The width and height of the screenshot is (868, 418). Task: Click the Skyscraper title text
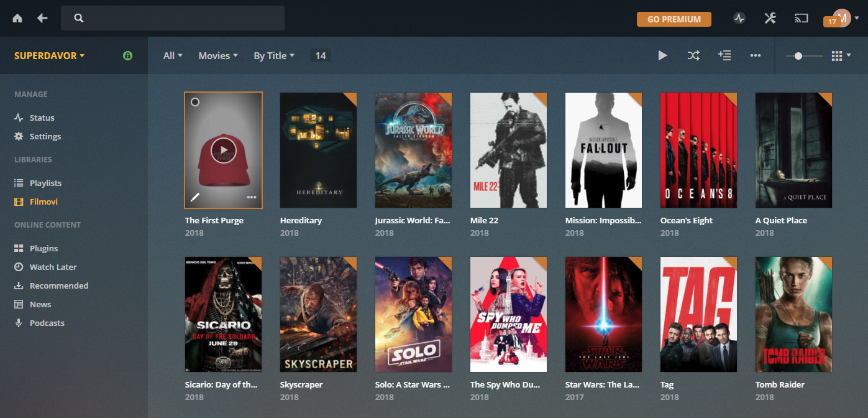point(301,384)
